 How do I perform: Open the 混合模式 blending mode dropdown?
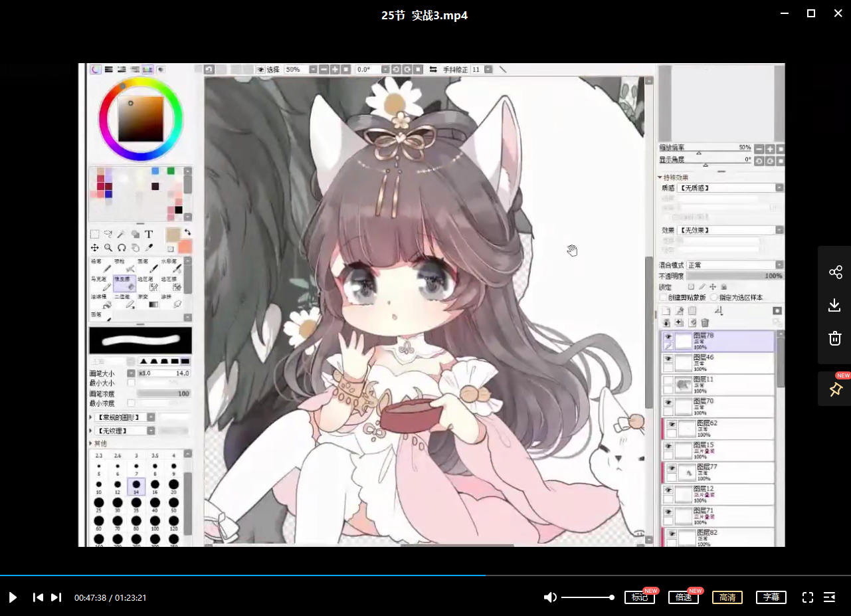[x=735, y=265]
